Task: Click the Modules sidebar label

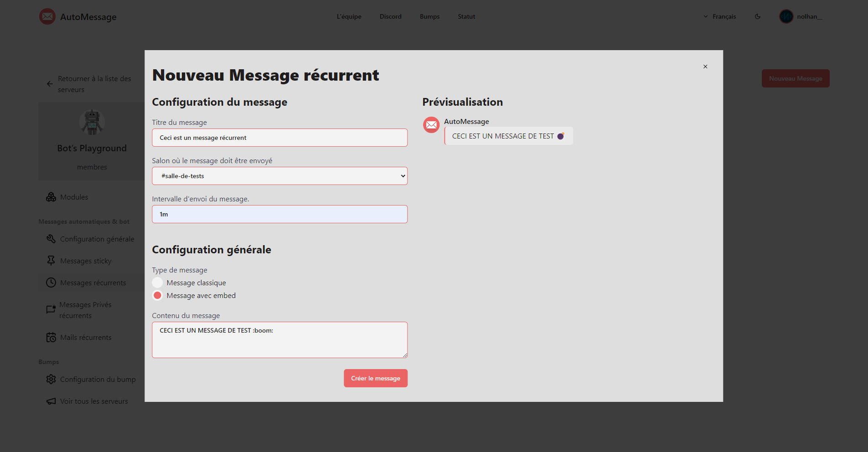Action: click(74, 197)
